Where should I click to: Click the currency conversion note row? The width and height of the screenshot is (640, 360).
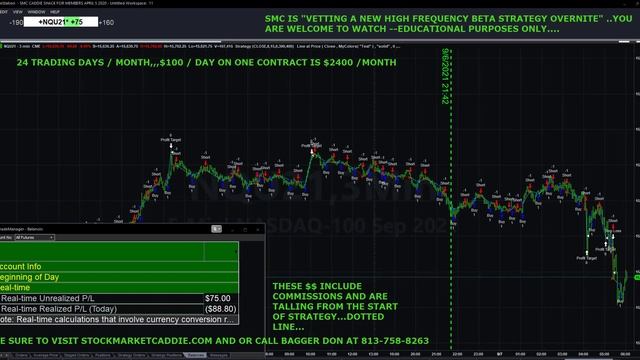[x=119, y=320]
